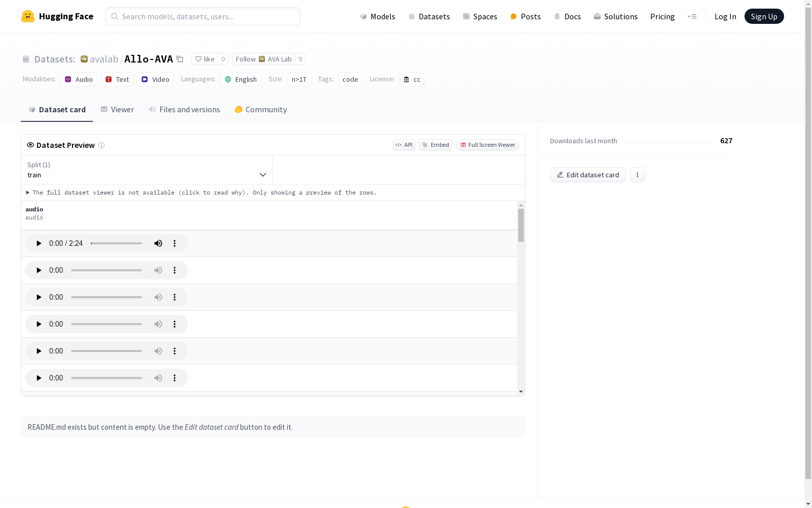The image size is (812, 508).
Task: Click the Datasets breadcrumb label
Action: (54, 59)
